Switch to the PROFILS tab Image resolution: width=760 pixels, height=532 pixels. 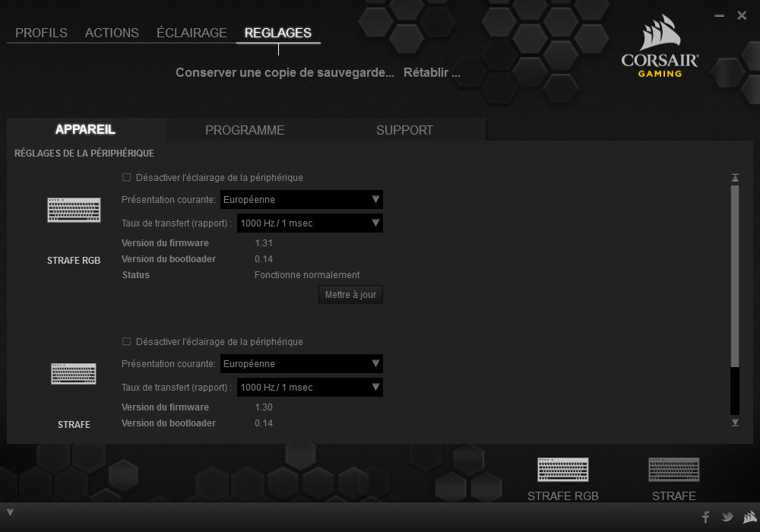click(x=41, y=33)
